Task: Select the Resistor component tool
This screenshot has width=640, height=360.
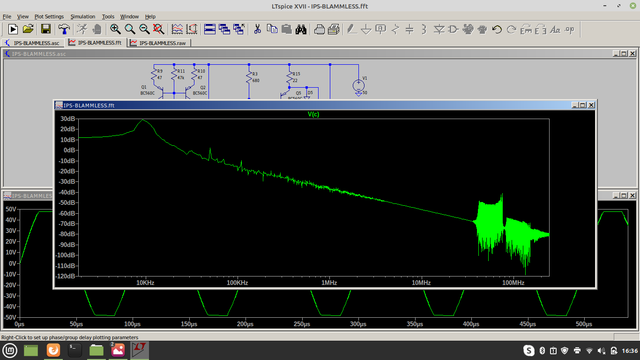Action: (395, 29)
